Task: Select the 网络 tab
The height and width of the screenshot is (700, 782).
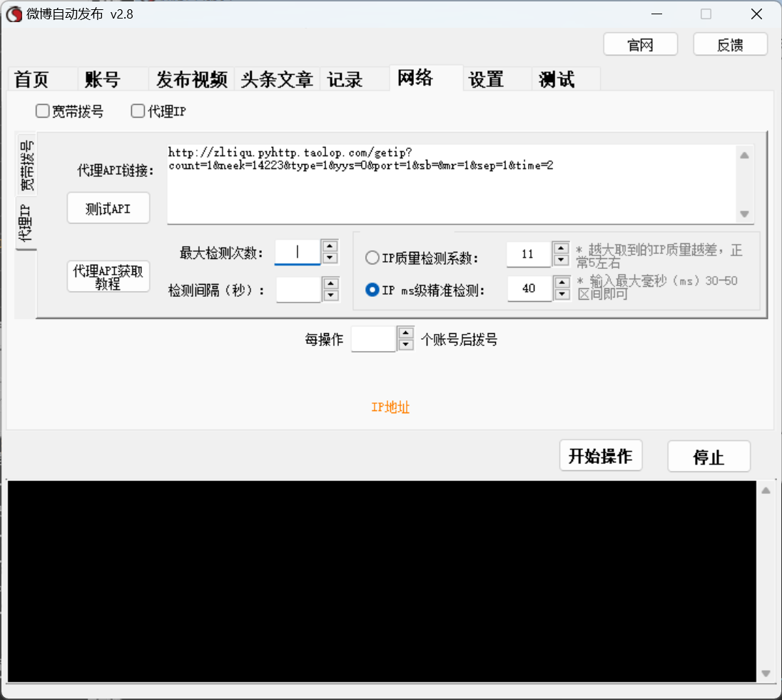Action: pyautogui.click(x=427, y=77)
